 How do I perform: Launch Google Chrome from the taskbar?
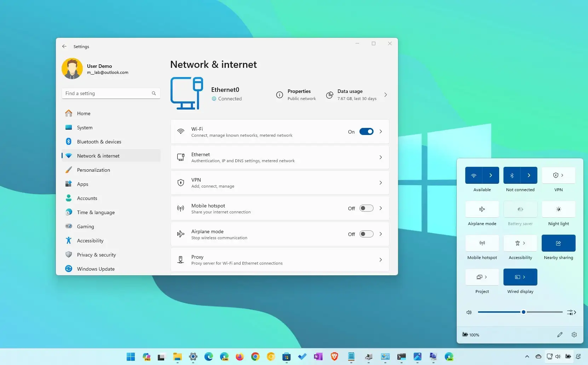point(255,357)
